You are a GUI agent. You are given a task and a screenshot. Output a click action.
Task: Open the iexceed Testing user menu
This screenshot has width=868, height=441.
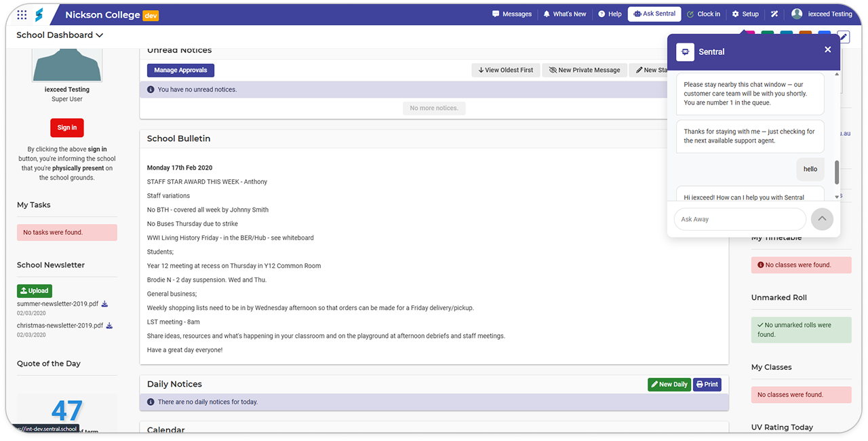[x=821, y=14]
